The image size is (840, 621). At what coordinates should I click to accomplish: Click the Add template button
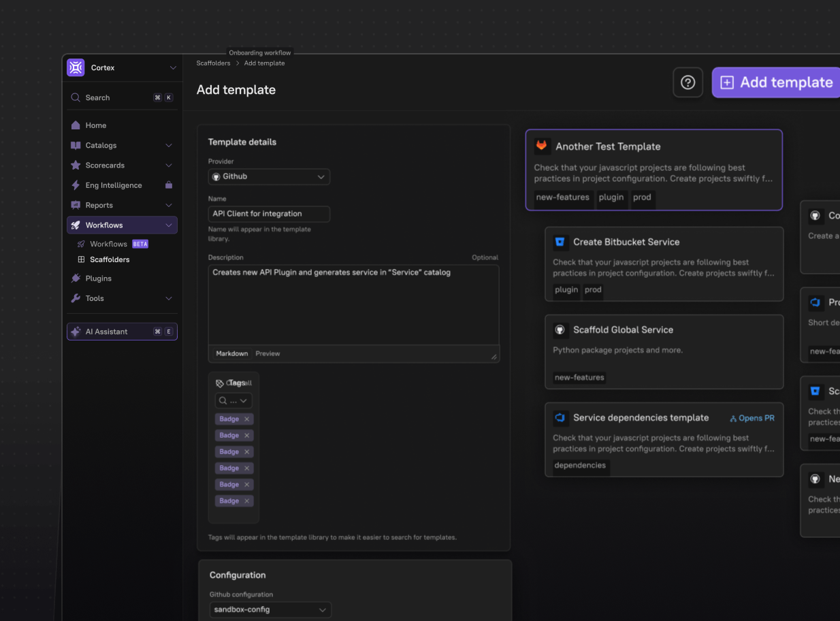click(x=776, y=82)
